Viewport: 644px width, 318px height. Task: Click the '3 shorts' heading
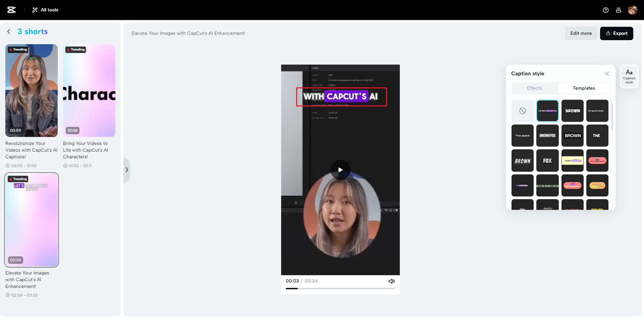tap(33, 32)
